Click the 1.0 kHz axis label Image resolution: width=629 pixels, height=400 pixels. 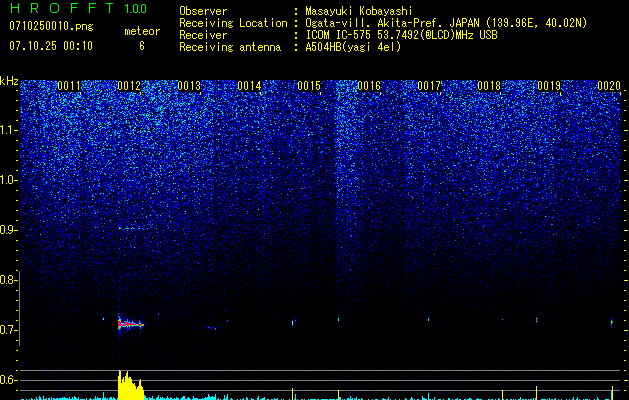[x=9, y=180]
